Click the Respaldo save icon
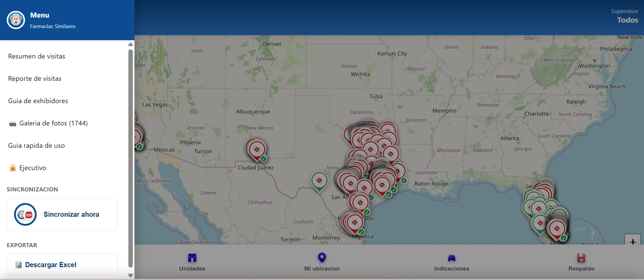 pyautogui.click(x=581, y=258)
